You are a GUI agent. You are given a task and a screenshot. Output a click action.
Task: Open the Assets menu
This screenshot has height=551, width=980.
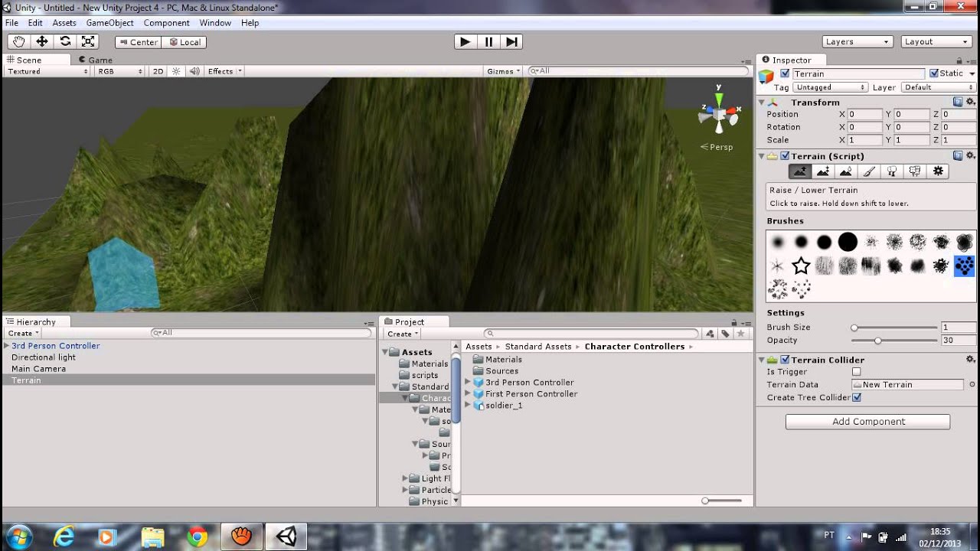(64, 23)
